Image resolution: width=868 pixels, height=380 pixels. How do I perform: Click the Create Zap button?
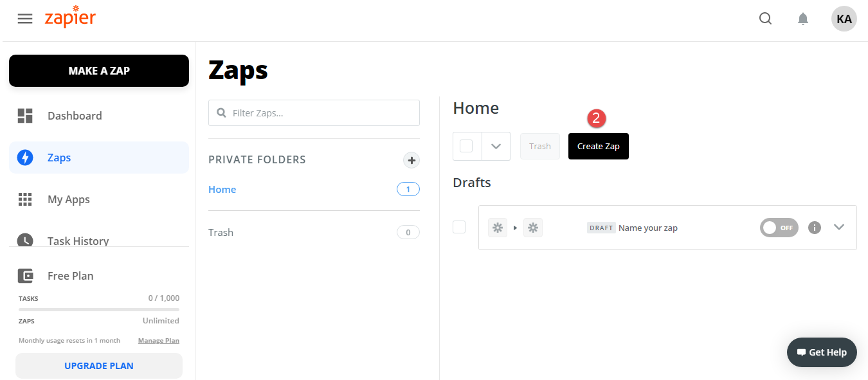click(x=598, y=146)
